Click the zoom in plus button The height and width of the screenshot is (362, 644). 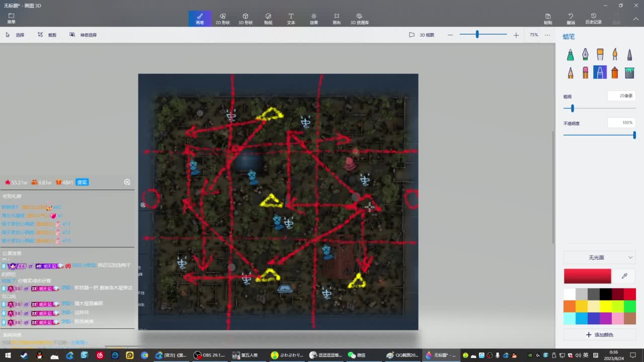[x=516, y=35]
